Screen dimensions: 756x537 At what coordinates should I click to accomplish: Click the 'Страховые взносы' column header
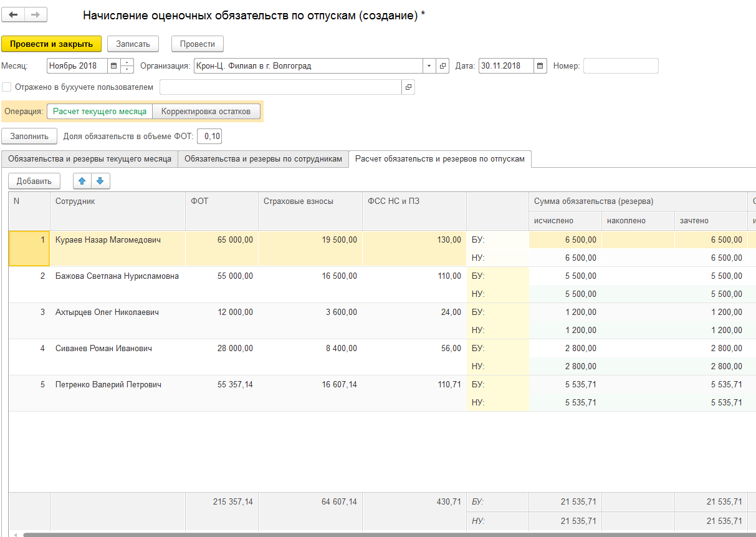(x=310, y=211)
